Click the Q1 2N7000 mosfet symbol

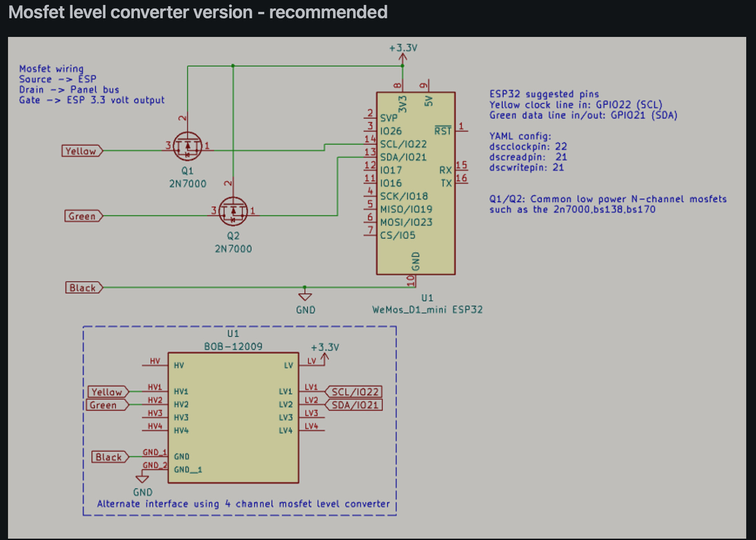[187, 146]
